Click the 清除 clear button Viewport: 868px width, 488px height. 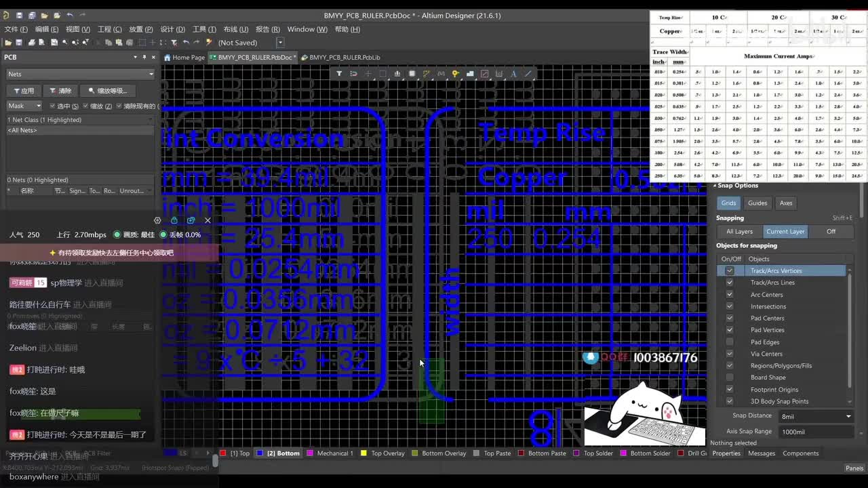pyautogui.click(x=60, y=91)
